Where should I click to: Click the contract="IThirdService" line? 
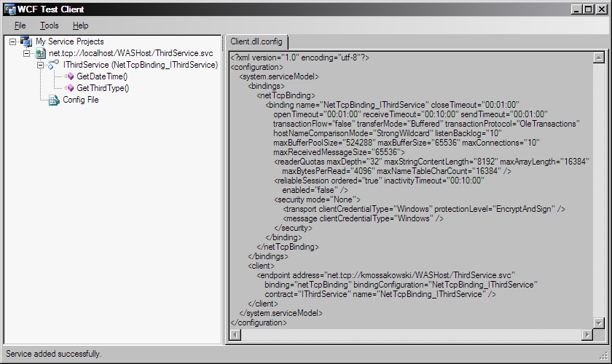click(380, 295)
